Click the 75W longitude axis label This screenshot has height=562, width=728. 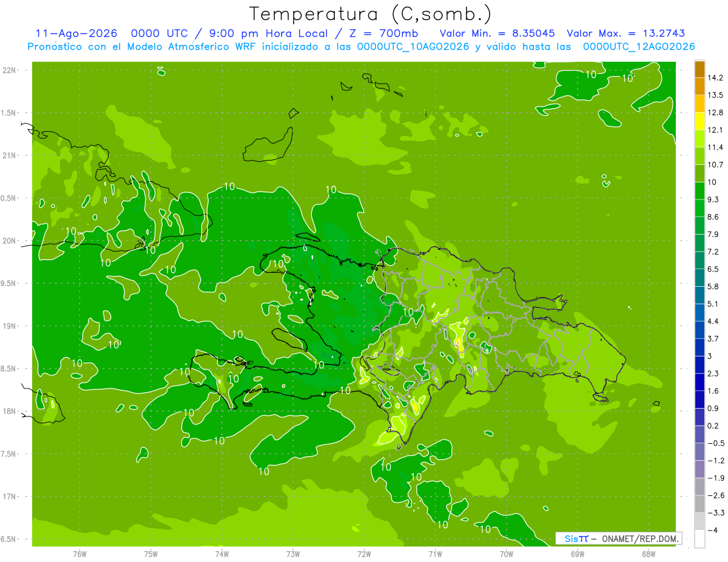pos(150,554)
